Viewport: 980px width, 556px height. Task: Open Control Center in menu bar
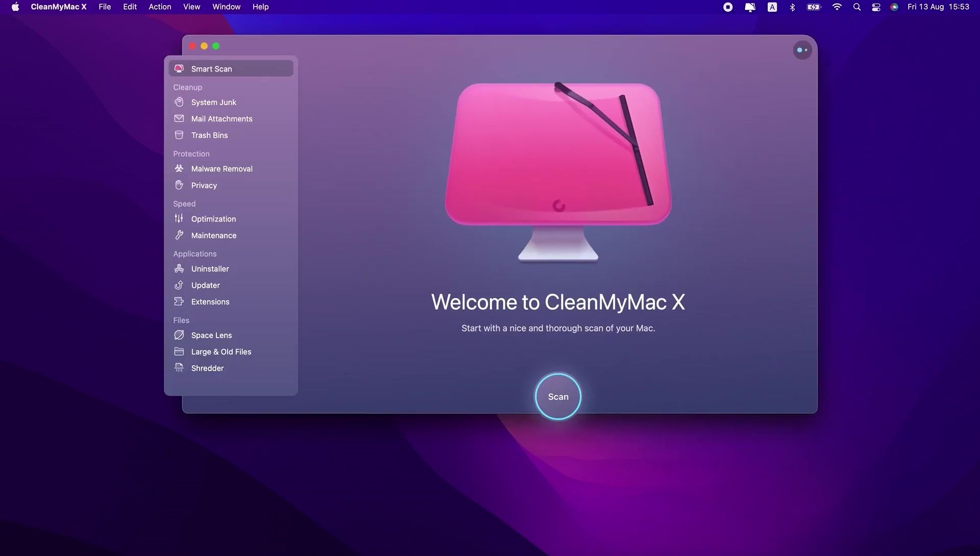click(x=876, y=7)
